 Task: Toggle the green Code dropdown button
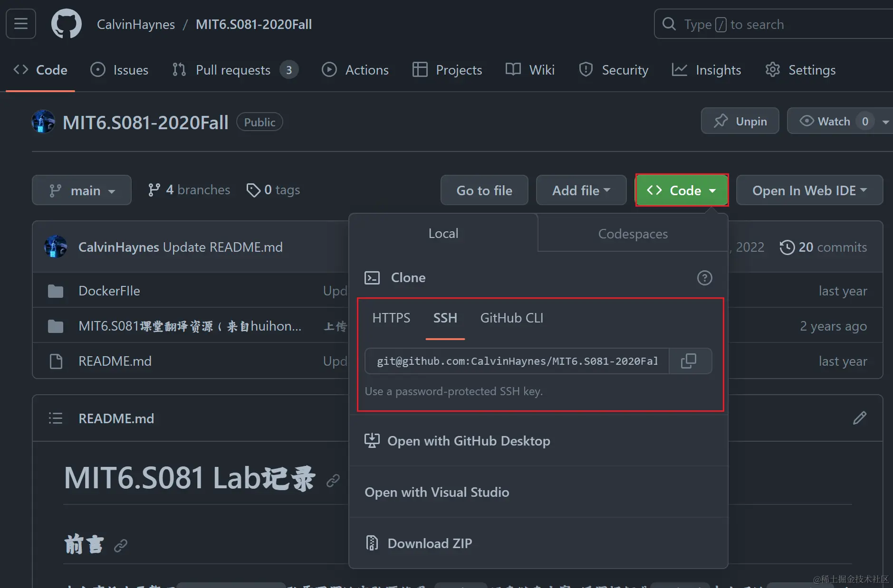pos(682,190)
